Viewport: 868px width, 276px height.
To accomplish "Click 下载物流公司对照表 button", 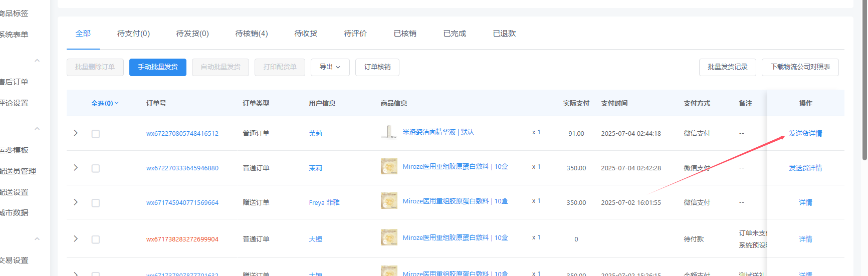I will click(x=800, y=67).
